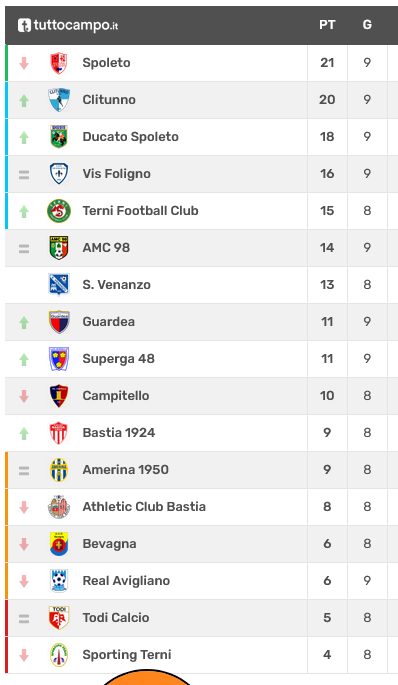Open Athletic Club Bastia team page

tap(144, 507)
